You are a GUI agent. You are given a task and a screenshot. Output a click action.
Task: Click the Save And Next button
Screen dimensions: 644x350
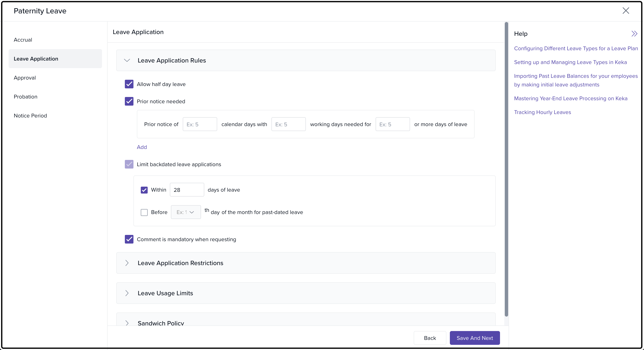point(475,338)
